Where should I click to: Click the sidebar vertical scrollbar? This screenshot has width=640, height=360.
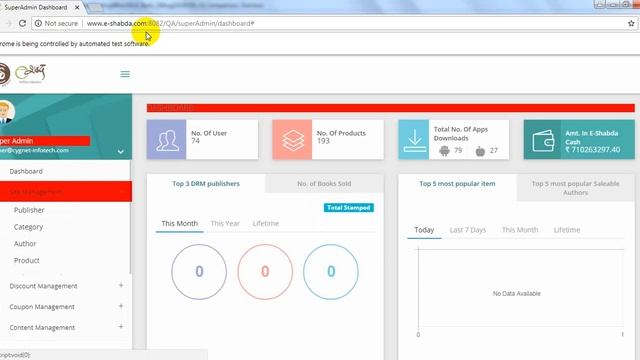[131, 216]
